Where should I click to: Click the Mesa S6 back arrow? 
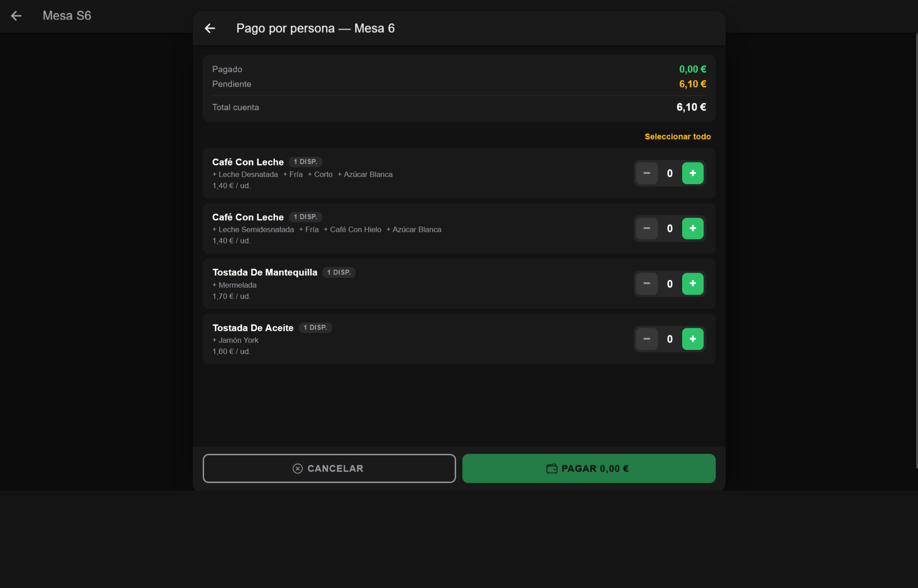click(16, 16)
